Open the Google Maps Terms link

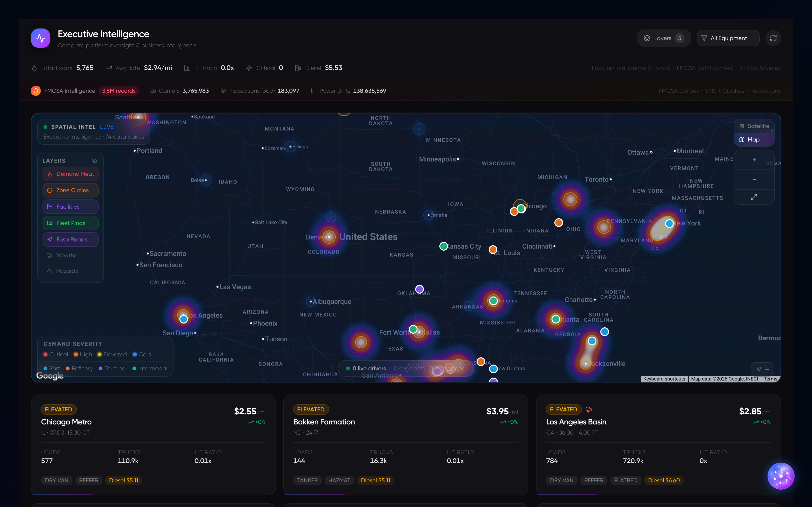point(770,379)
